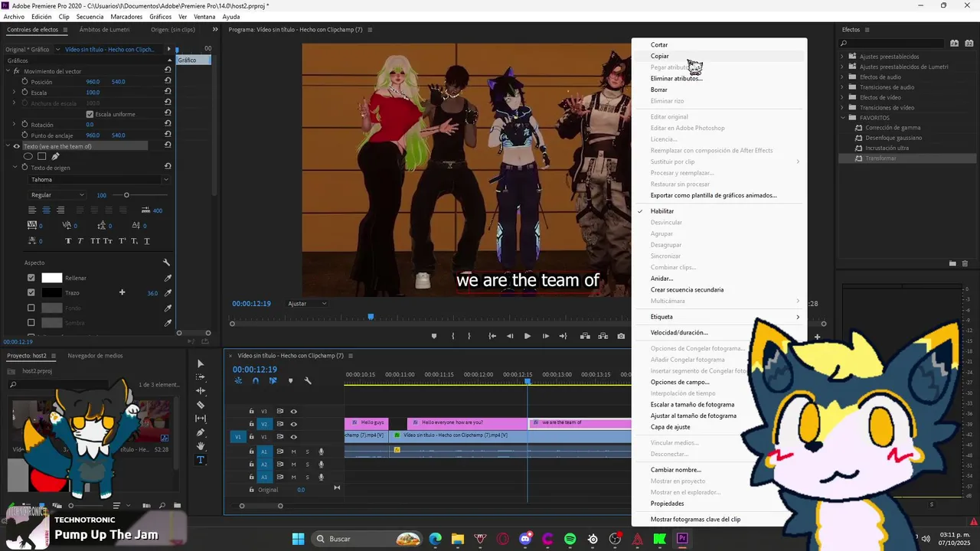Play the sequence in Program monitor
980x551 pixels.
click(x=528, y=336)
